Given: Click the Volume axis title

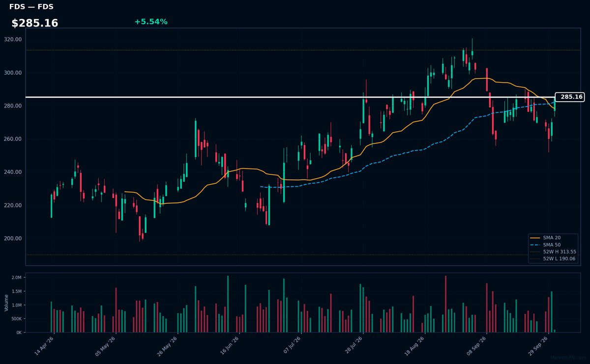Looking at the screenshot, I should point(6,303).
